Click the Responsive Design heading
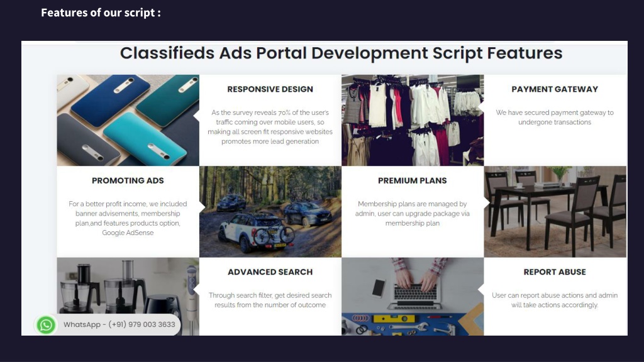This screenshot has height=362, width=644. coord(270,89)
